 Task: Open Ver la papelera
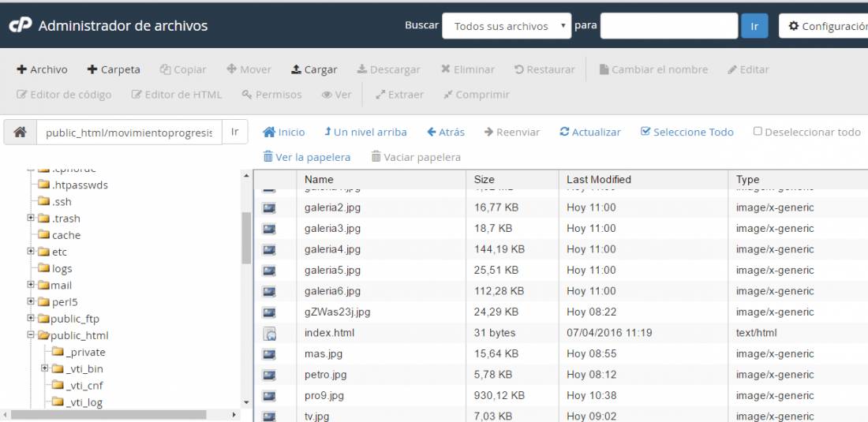307,157
